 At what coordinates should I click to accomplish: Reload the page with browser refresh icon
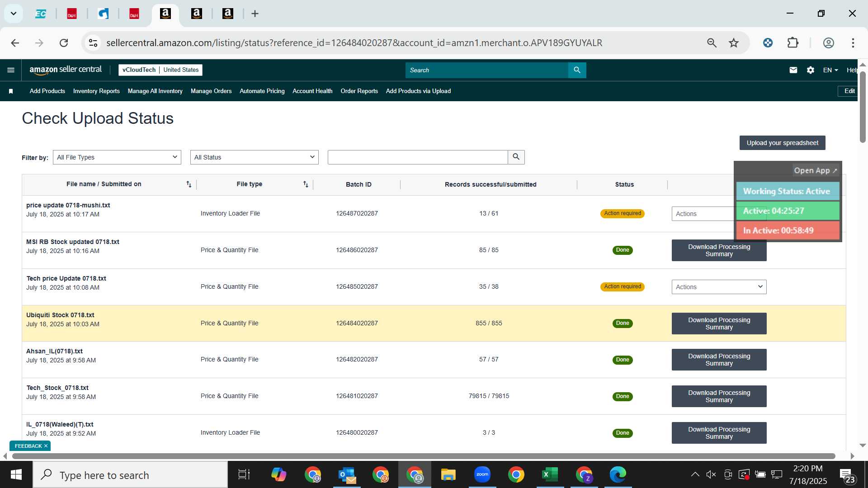coord(64,43)
